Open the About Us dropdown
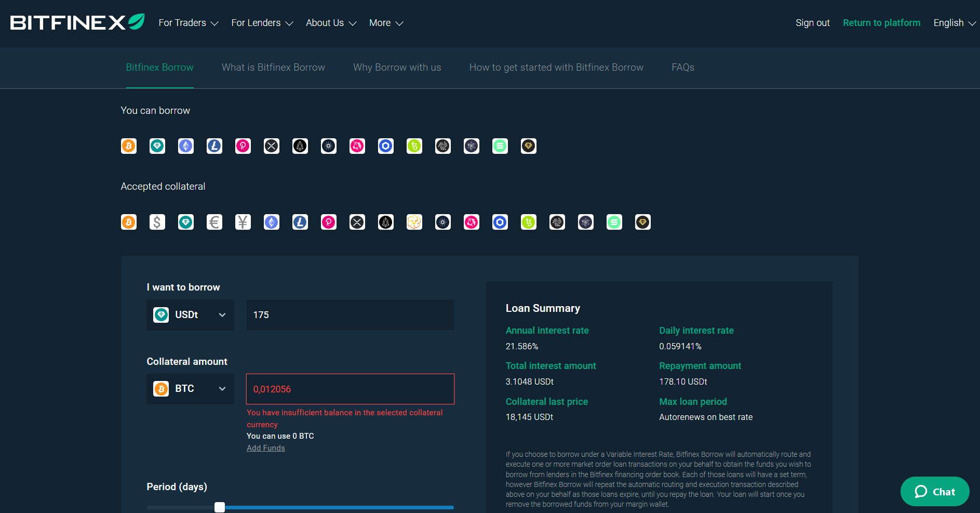980x513 pixels. point(331,23)
